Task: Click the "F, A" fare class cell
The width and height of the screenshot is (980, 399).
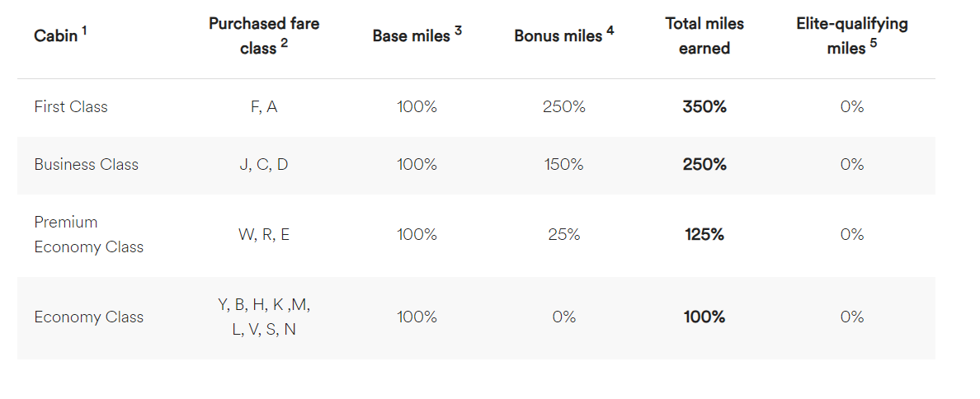Action: pos(264,106)
